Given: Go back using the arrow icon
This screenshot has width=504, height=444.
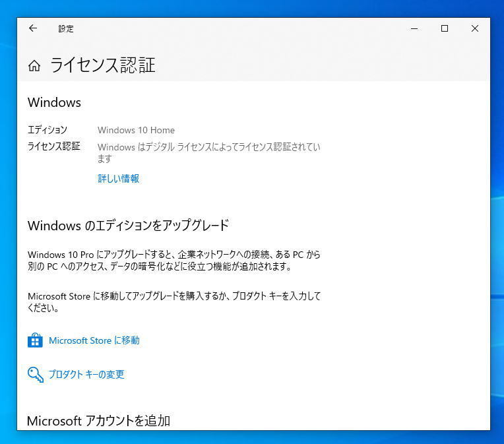Looking at the screenshot, I should [x=33, y=28].
